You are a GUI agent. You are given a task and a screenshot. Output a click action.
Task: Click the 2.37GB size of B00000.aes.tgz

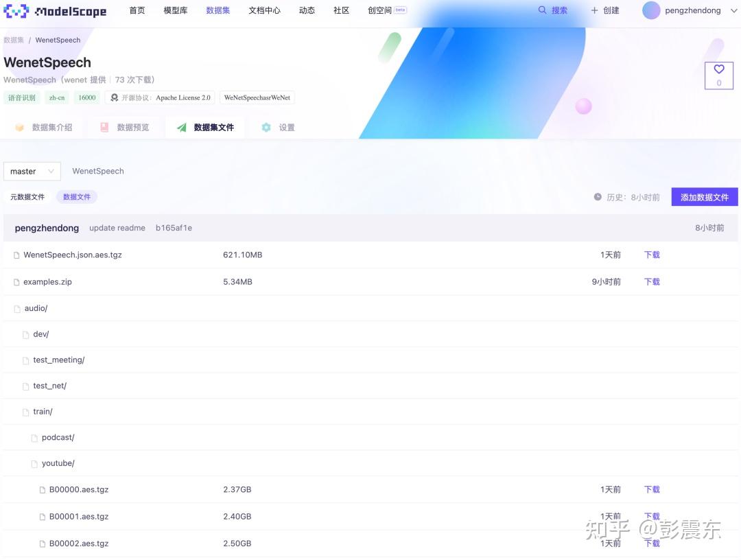coord(237,490)
